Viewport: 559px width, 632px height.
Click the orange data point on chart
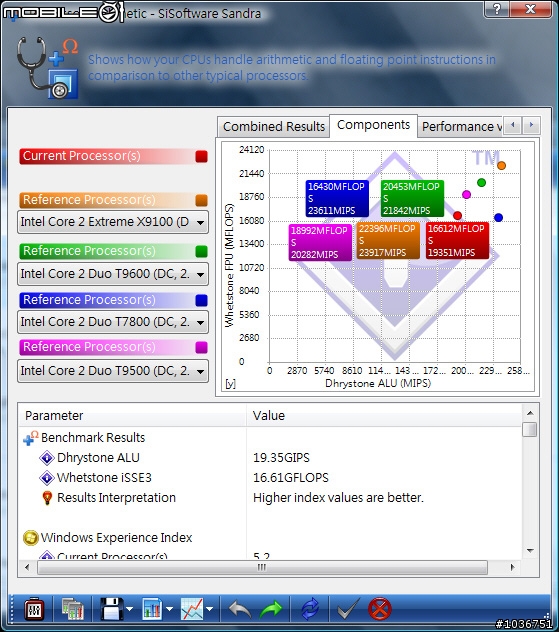click(x=501, y=165)
